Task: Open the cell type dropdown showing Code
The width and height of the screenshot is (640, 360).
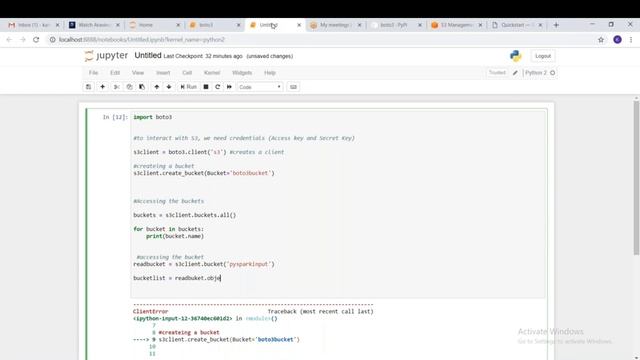Action: pos(260,87)
